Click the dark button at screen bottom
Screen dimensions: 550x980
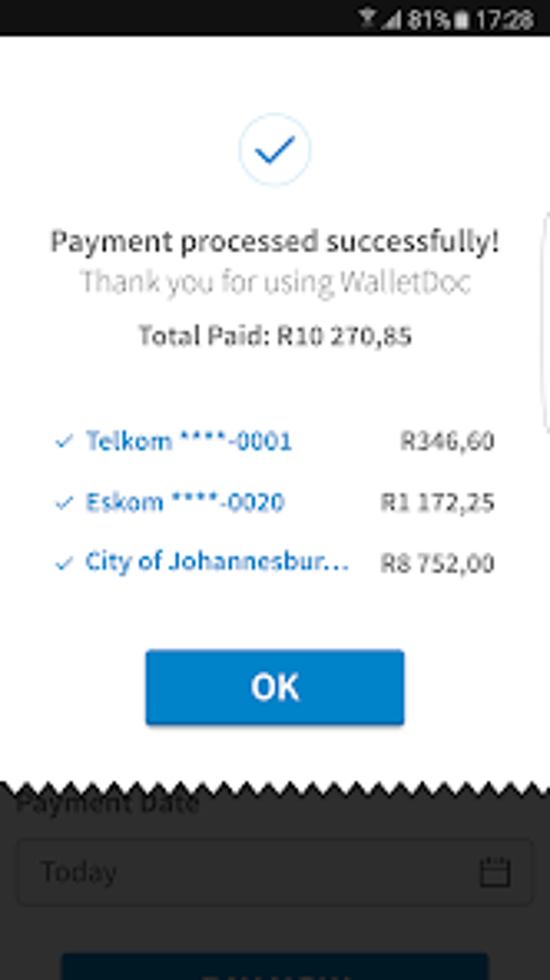pyautogui.click(x=275, y=968)
